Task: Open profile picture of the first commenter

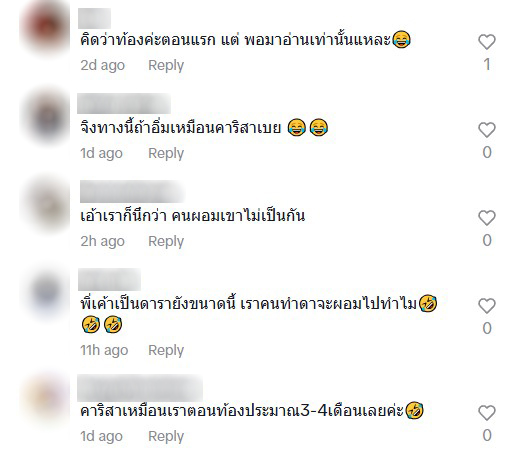Action: pyautogui.click(x=45, y=27)
